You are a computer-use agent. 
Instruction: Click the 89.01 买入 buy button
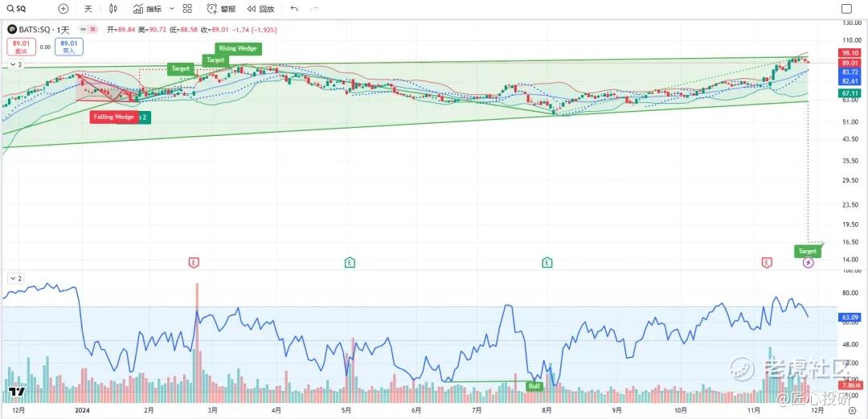[x=68, y=47]
